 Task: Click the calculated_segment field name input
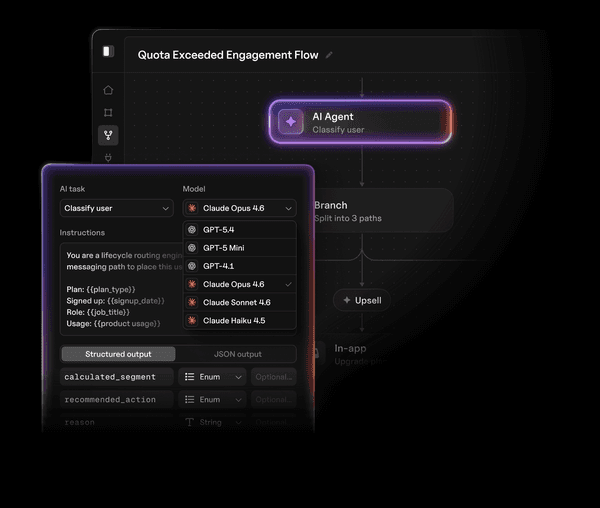coord(117,377)
